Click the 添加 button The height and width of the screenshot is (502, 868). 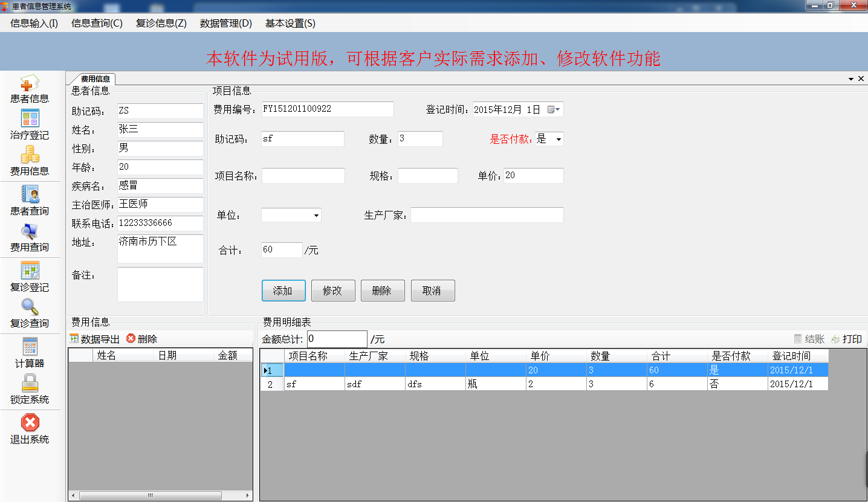click(283, 291)
